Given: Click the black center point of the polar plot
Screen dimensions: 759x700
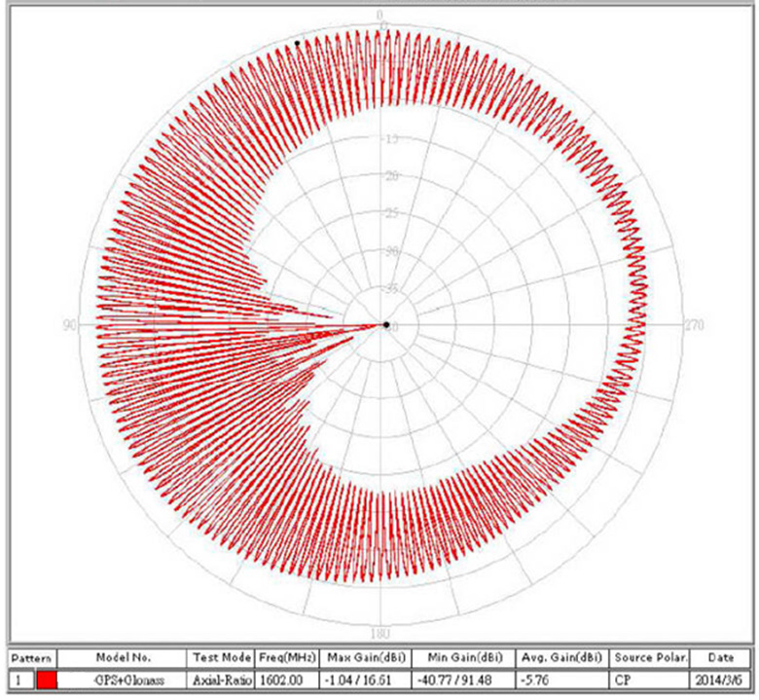Looking at the screenshot, I should click(386, 324).
